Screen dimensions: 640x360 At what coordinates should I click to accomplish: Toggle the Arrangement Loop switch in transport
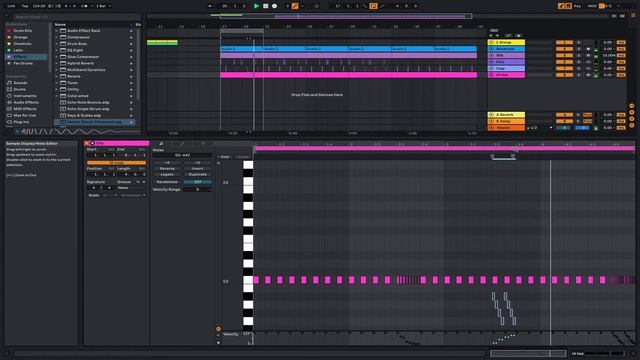(373, 6)
